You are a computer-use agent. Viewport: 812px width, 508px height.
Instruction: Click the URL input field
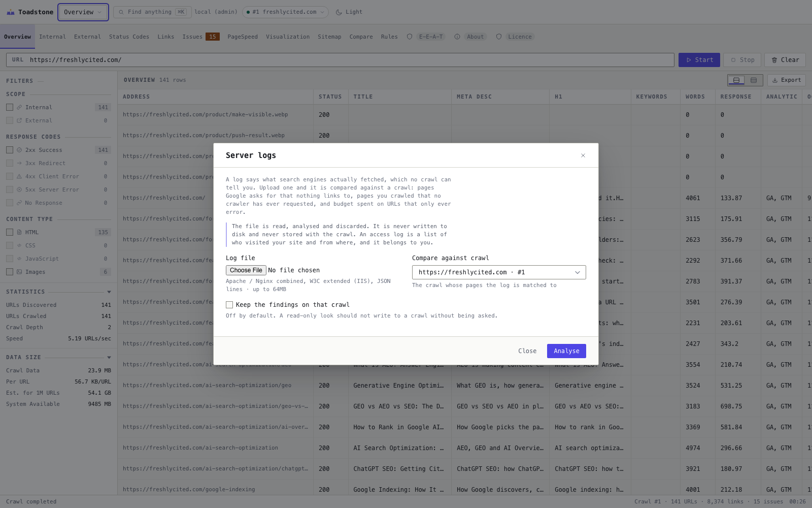[340, 60]
